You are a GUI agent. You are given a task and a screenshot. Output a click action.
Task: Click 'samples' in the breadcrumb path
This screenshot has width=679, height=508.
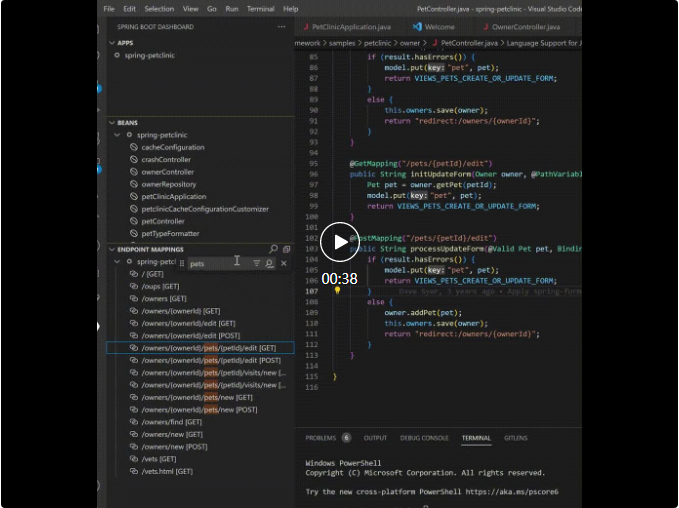click(x=342, y=43)
